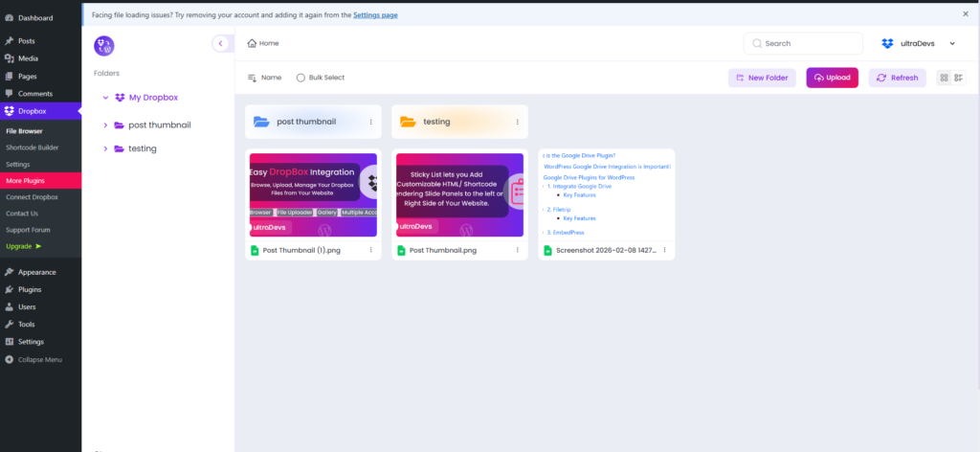Click the Dropbox logo in the WordPress menu

pyautogui.click(x=10, y=111)
